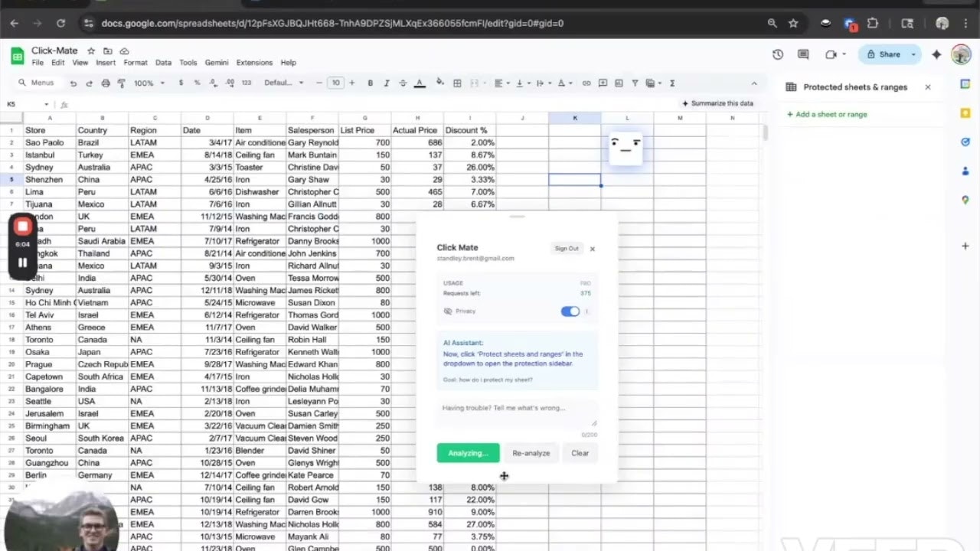Open the fill color picker
Viewport: 980px width, 551px height.
[x=440, y=83]
